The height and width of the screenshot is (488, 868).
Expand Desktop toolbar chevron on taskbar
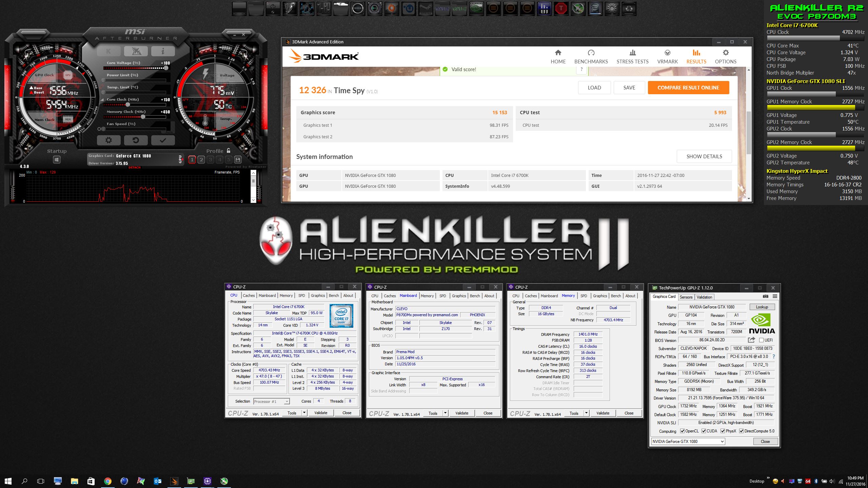(x=768, y=478)
